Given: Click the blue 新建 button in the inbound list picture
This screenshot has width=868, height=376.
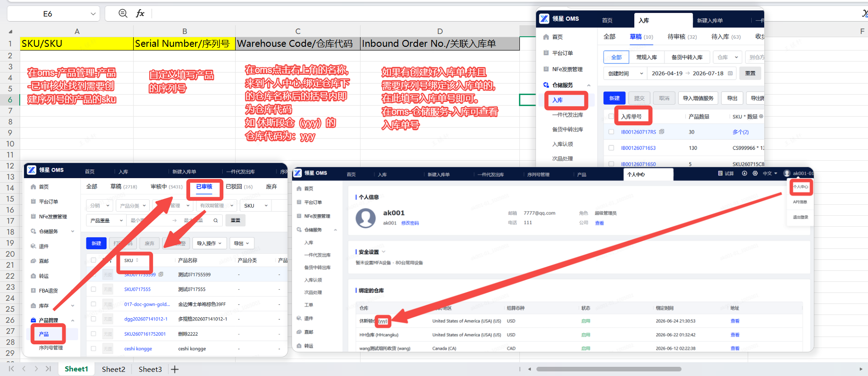Looking at the screenshot, I should click(614, 98).
